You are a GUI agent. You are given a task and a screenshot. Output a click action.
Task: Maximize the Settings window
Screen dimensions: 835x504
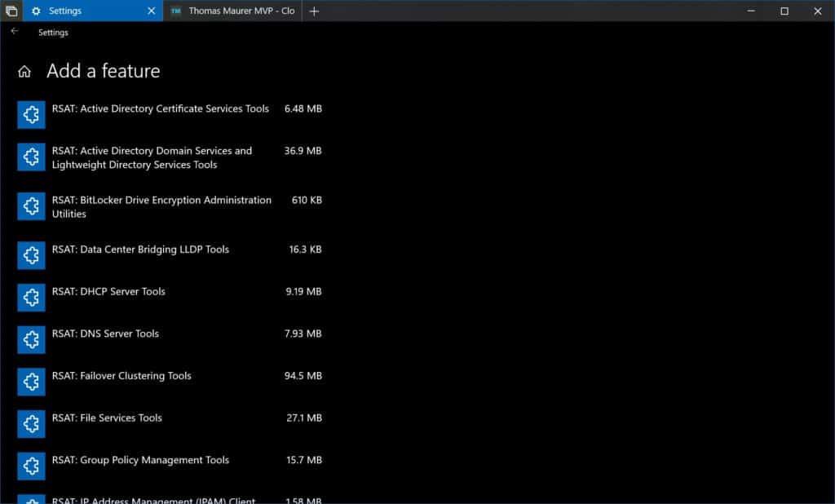(784, 11)
